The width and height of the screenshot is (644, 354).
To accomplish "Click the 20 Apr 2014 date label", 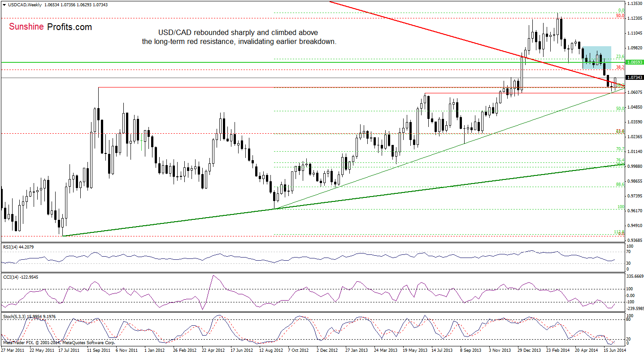I will (587, 349).
